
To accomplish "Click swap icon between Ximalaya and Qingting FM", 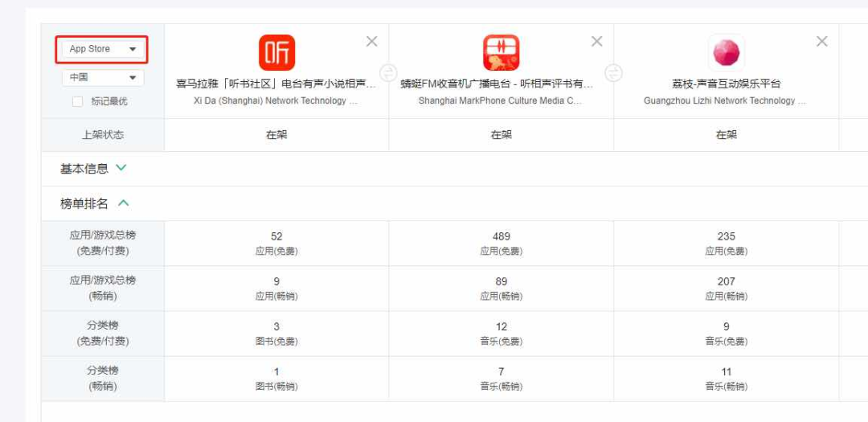I will pos(388,73).
